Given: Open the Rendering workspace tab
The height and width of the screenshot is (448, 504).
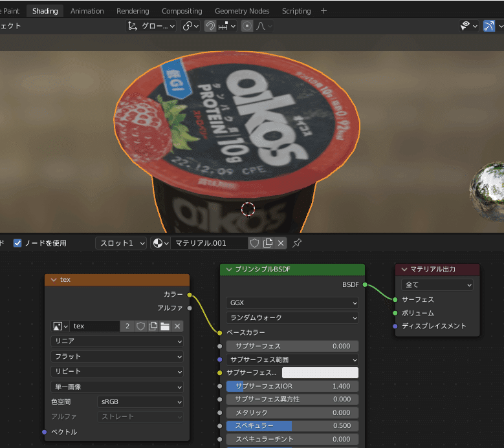Looking at the screenshot, I should click(x=133, y=11).
